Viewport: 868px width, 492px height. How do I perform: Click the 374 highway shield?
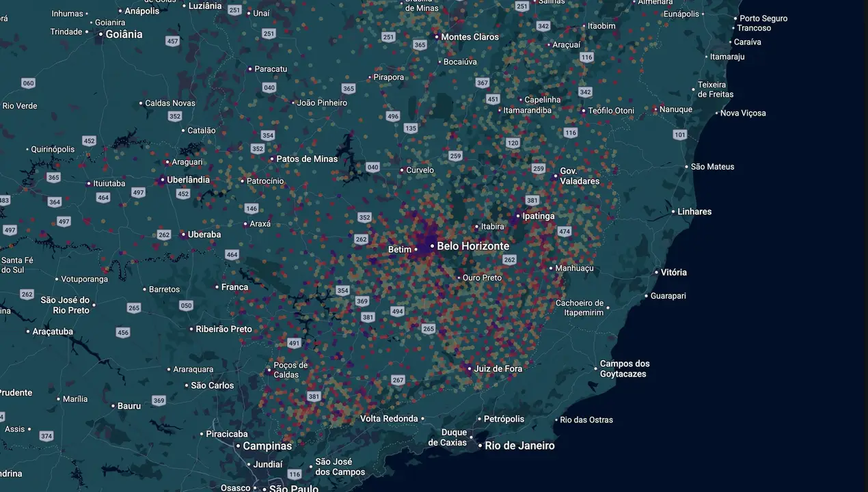pos(46,436)
